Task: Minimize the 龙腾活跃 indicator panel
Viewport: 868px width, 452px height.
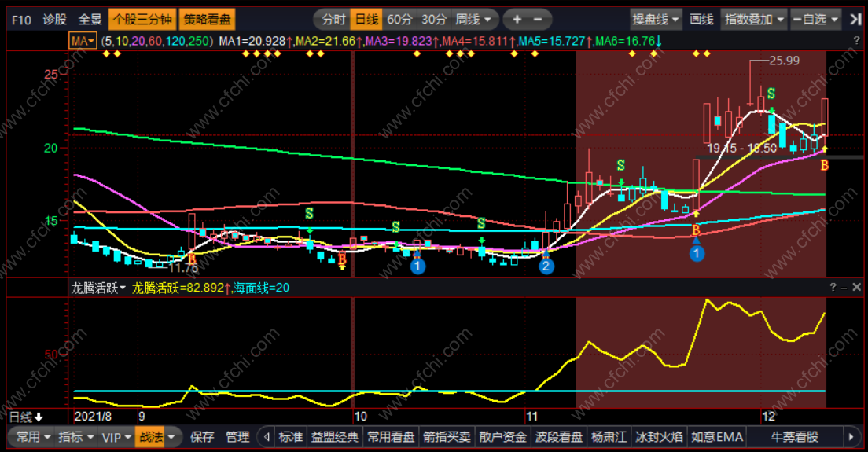Action: coord(844,287)
